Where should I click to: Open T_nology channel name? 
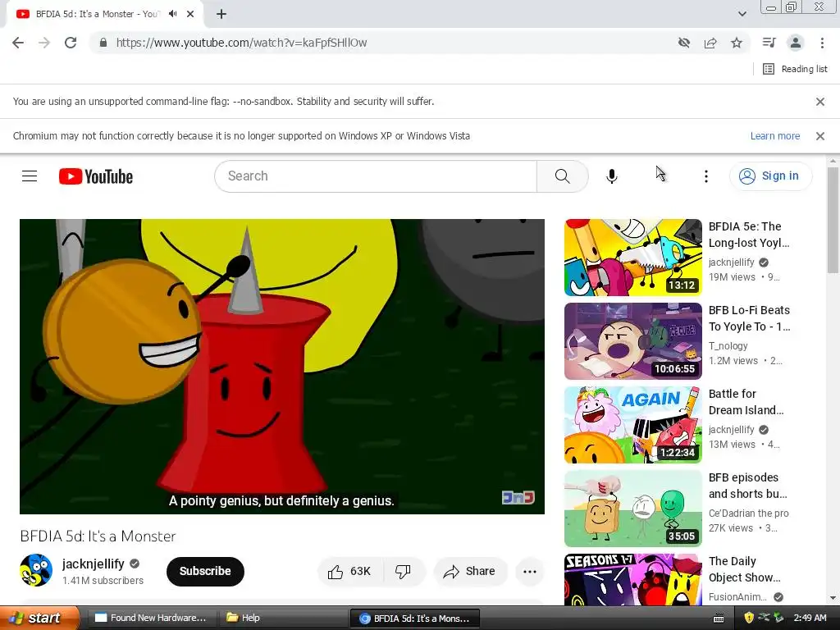728,346
